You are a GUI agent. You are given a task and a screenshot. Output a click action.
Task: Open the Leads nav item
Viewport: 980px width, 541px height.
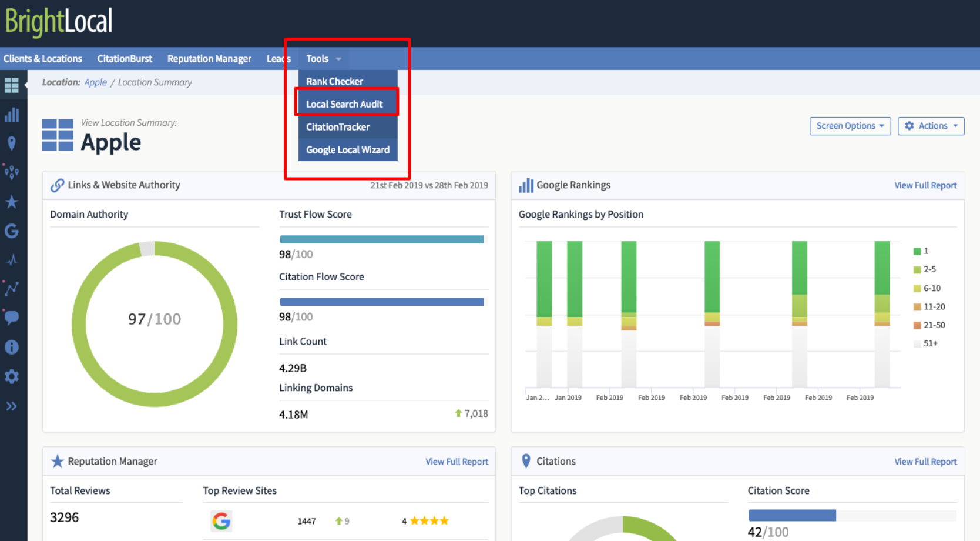point(278,59)
